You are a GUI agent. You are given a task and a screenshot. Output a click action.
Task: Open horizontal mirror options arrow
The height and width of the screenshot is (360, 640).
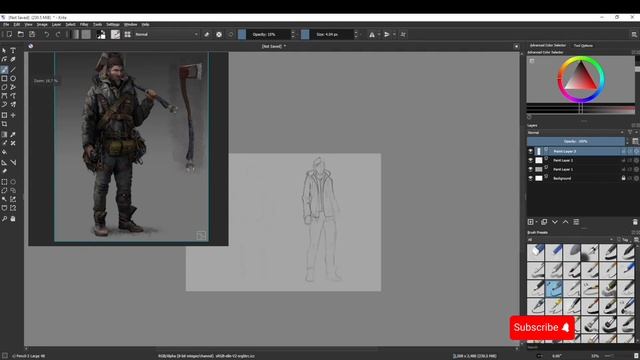379,35
